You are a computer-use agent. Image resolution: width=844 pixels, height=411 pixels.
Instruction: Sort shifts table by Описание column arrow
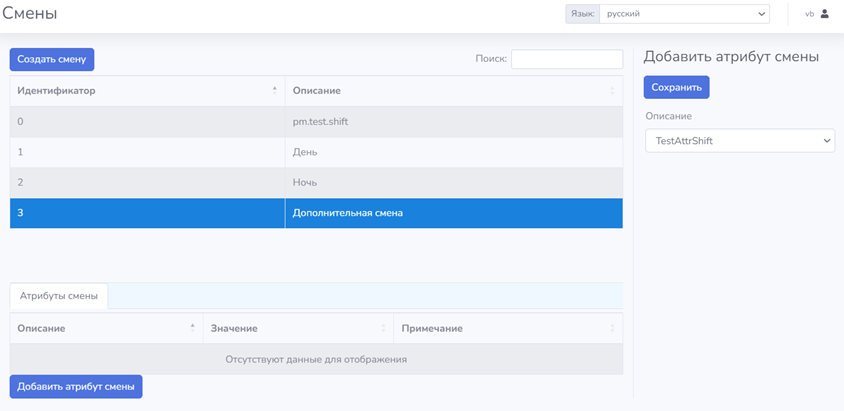pos(612,91)
